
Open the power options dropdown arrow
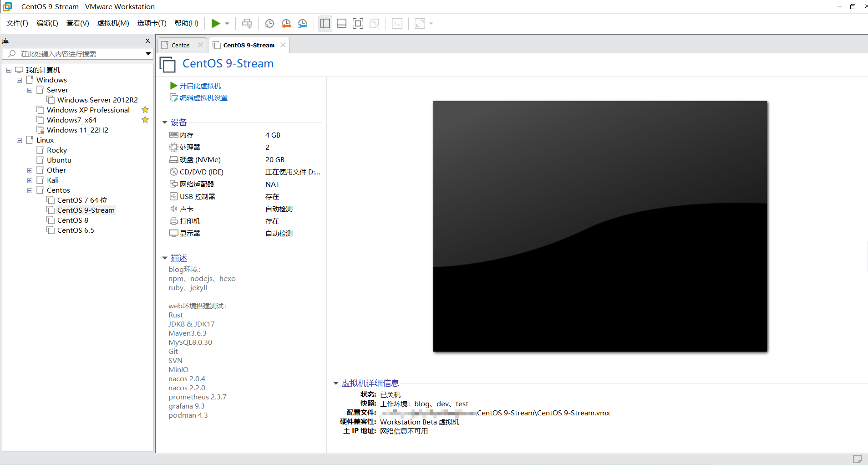point(227,24)
